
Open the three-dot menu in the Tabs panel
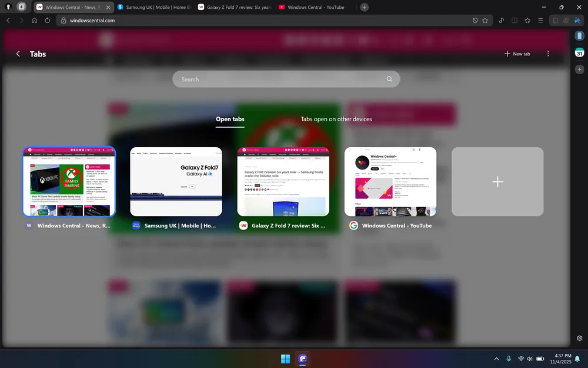(548, 54)
